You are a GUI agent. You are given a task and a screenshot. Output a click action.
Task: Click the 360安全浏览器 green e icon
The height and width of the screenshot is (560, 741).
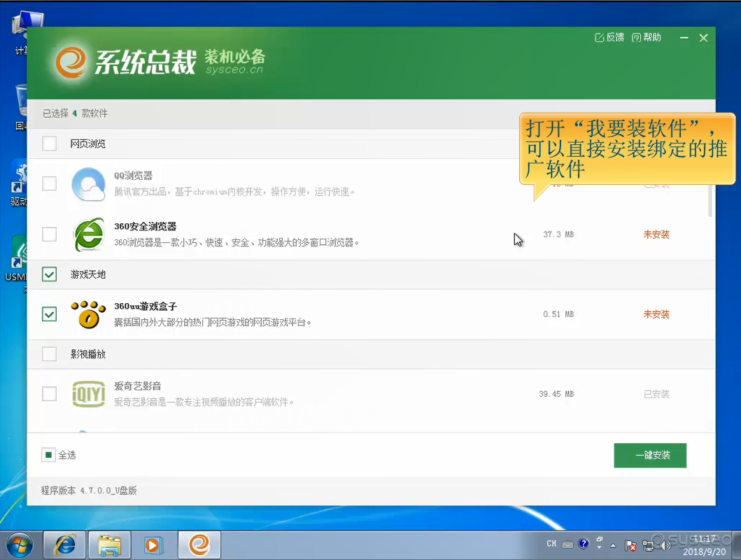point(88,235)
